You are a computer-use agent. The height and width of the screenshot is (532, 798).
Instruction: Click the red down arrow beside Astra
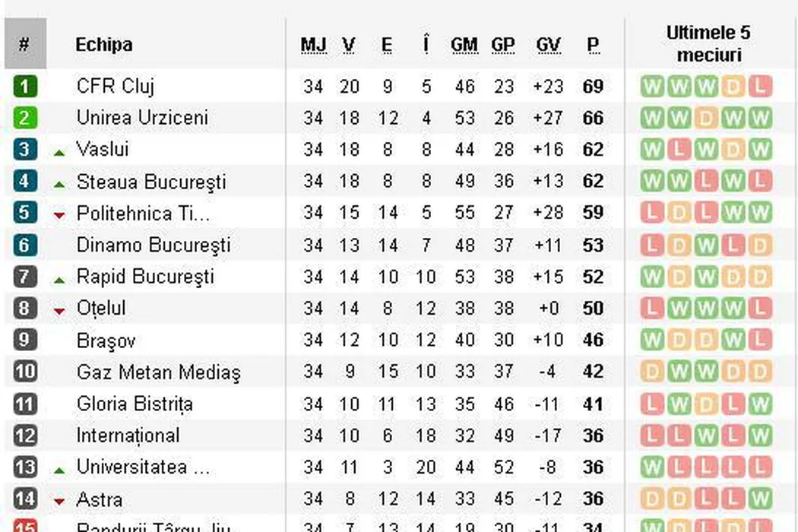60,502
